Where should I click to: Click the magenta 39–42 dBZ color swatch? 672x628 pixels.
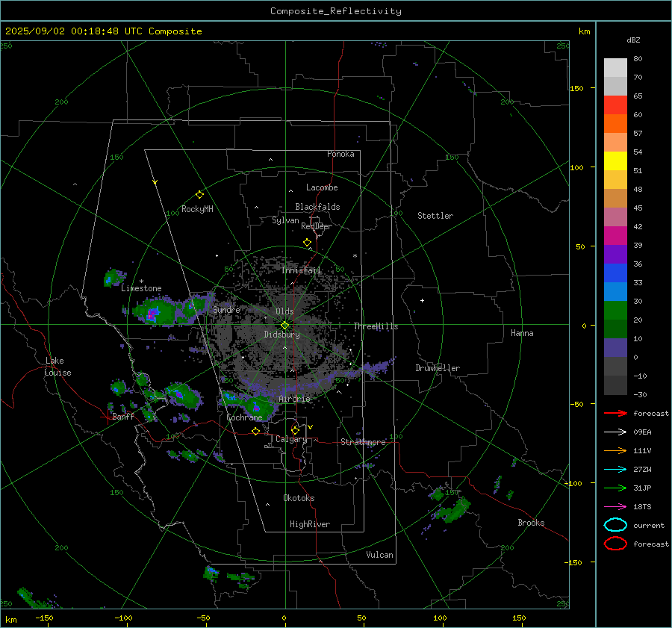coord(615,236)
